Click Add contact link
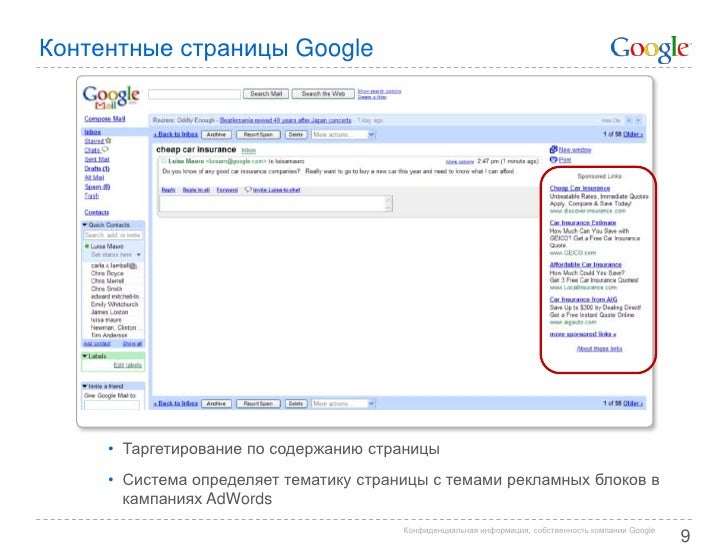728x546 pixels. [97, 344]
